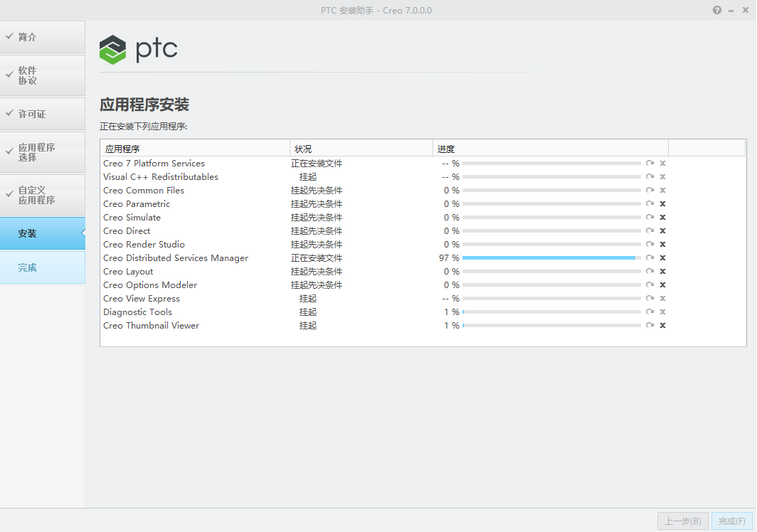Cancel the Creo View Express installation
Image resolution: width=757 pixels, height=532 pixels.
[662, 298]
